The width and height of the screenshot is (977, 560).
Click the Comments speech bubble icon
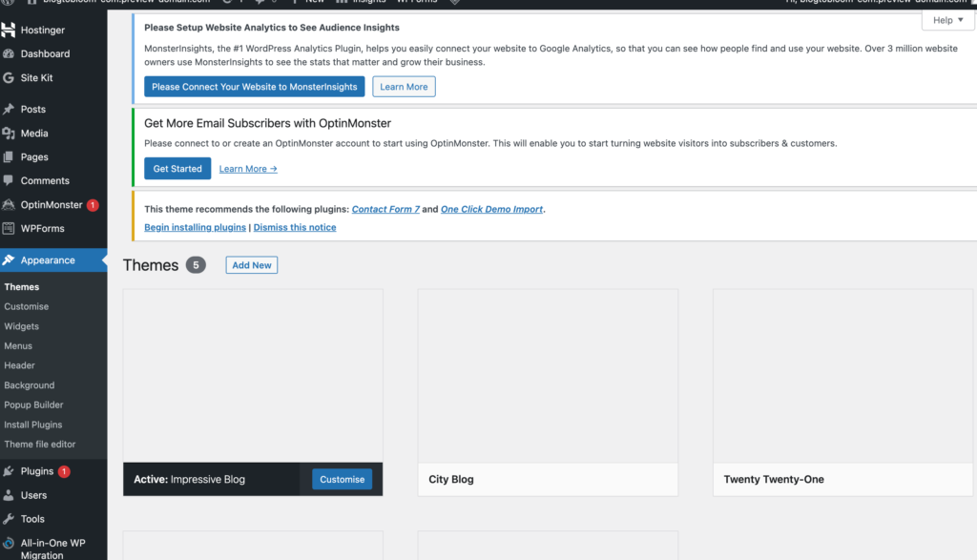(x=8, y=180)
